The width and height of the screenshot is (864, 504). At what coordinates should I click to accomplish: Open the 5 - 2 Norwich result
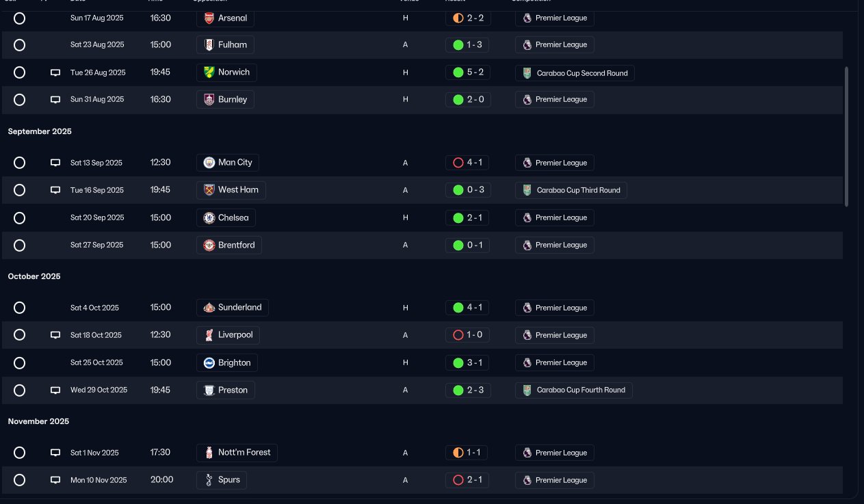tap(467, 72)
